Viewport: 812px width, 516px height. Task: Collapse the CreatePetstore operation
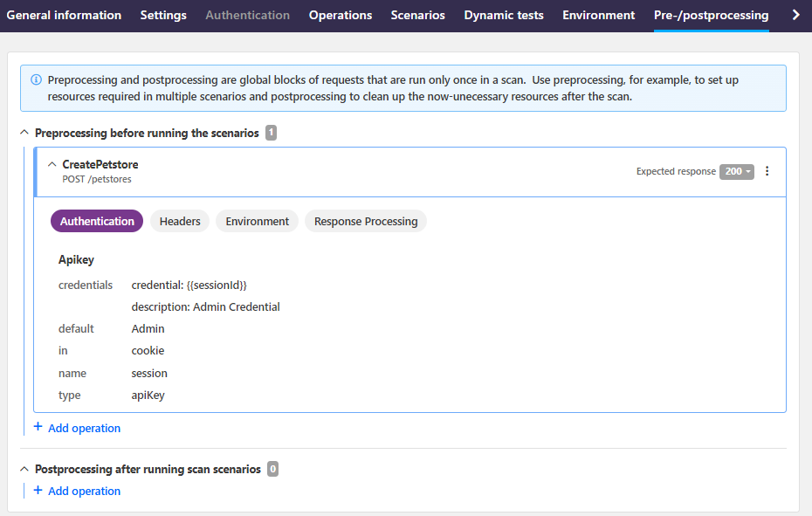(52, 164)
